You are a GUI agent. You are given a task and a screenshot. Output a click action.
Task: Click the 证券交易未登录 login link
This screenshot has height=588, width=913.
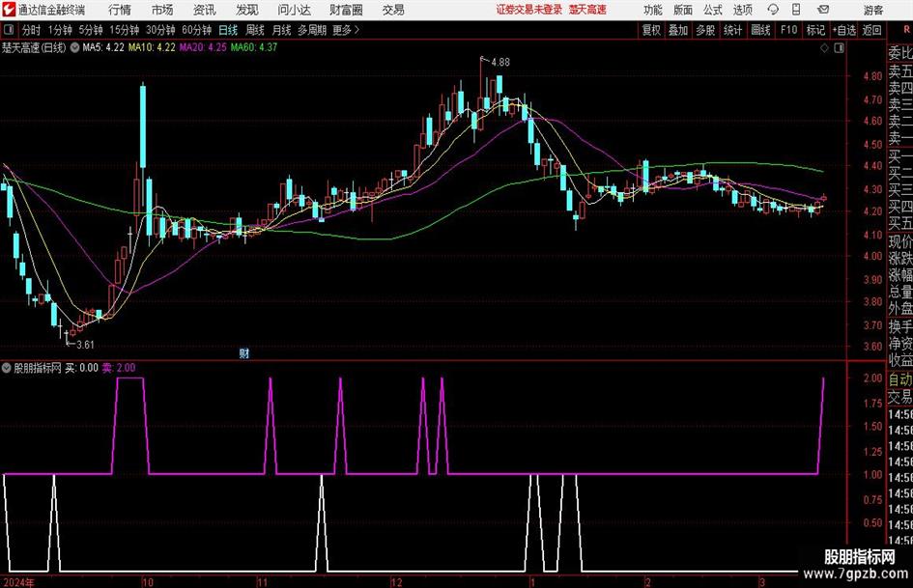coord(529,10)
